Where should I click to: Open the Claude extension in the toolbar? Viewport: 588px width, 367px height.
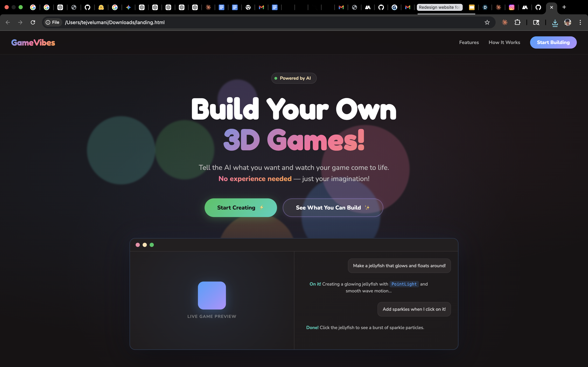click(505, 22)
